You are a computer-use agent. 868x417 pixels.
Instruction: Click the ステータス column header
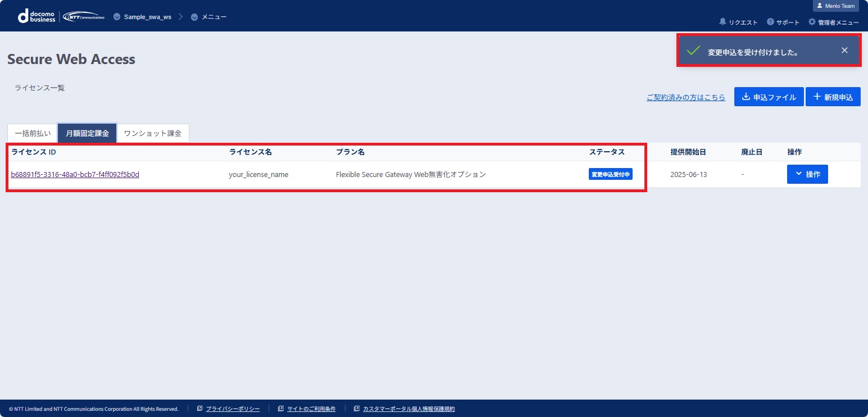point(607,152)
